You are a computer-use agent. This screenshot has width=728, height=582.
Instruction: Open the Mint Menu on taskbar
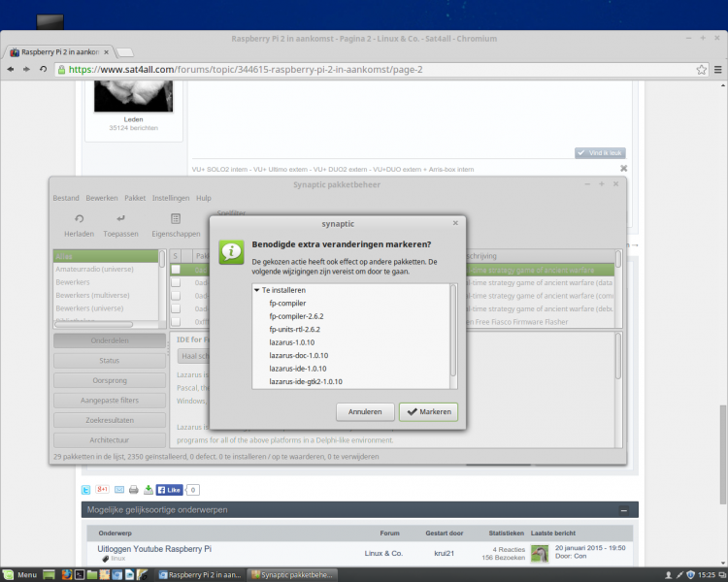pyautogui.click(x=19, y=574)
